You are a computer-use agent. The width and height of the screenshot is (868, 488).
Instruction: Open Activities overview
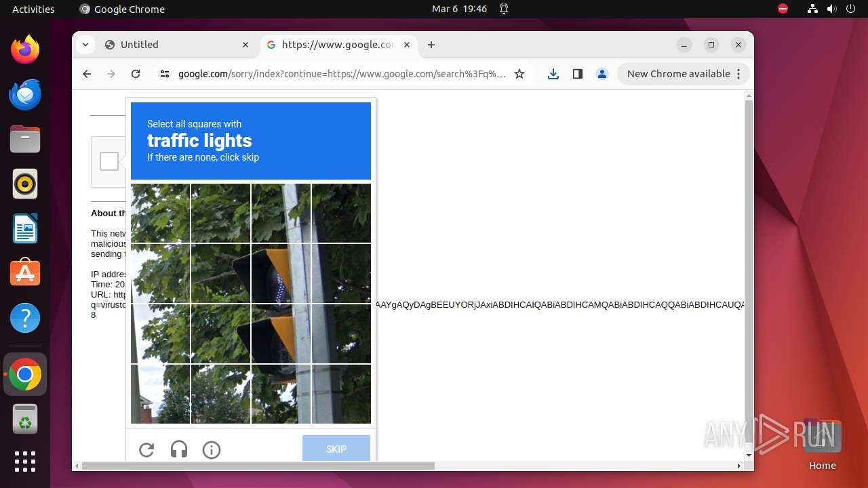[33, 9]
